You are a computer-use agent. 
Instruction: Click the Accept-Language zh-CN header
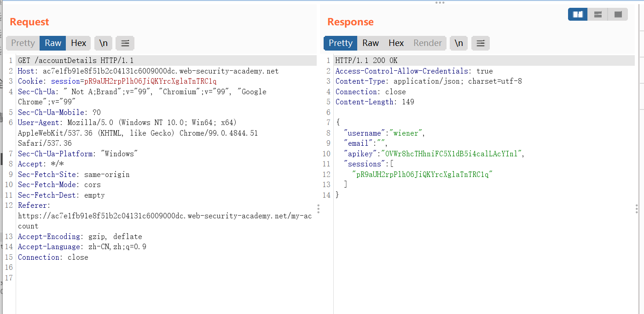click(82, 247)
